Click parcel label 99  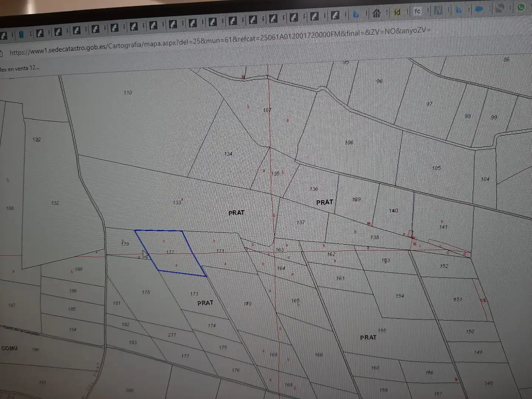coord(494,117)
